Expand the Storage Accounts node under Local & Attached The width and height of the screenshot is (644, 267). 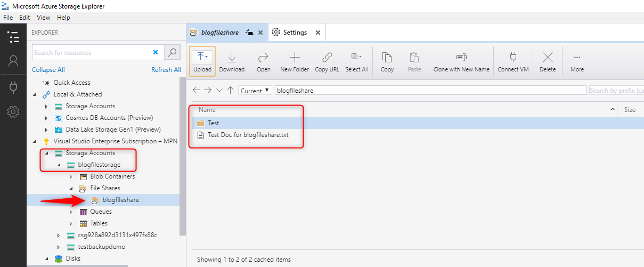coord(46,106)
